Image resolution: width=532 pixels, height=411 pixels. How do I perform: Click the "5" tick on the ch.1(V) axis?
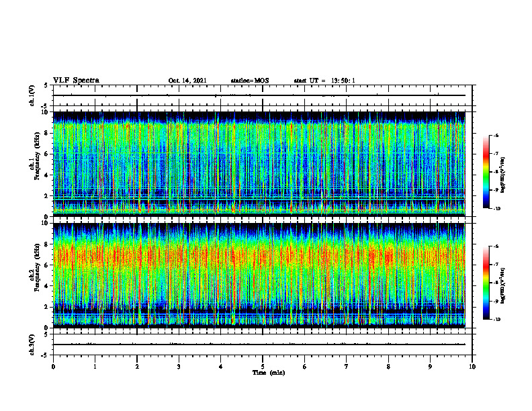(x=47, y=85)
